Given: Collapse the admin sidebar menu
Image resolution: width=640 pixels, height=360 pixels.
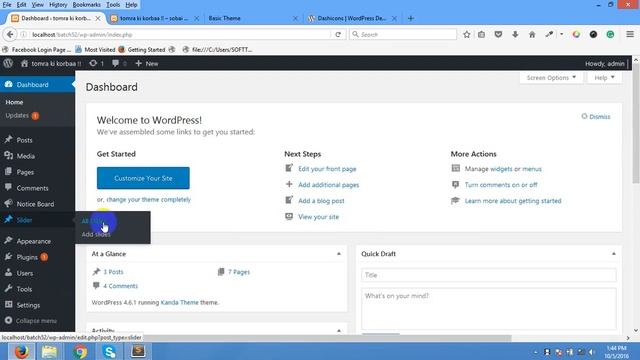Looking at the screenshot, I should point(31,320).
